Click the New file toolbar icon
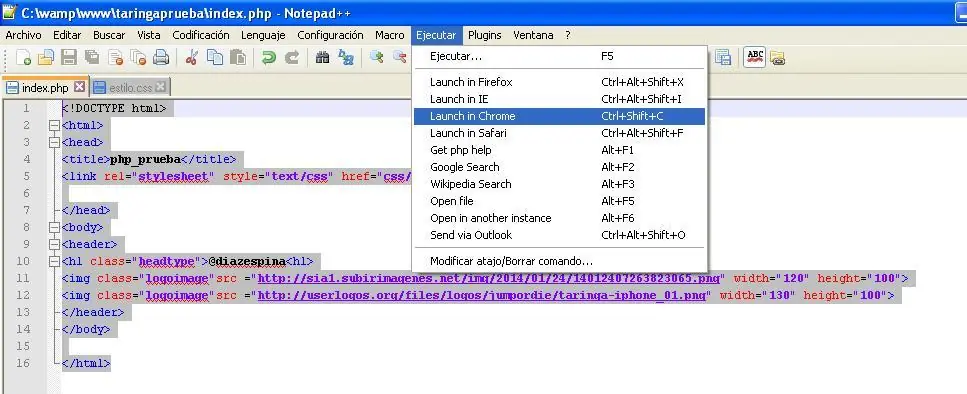The width and height of the screenshot is (967, 394). click(23, 58)
